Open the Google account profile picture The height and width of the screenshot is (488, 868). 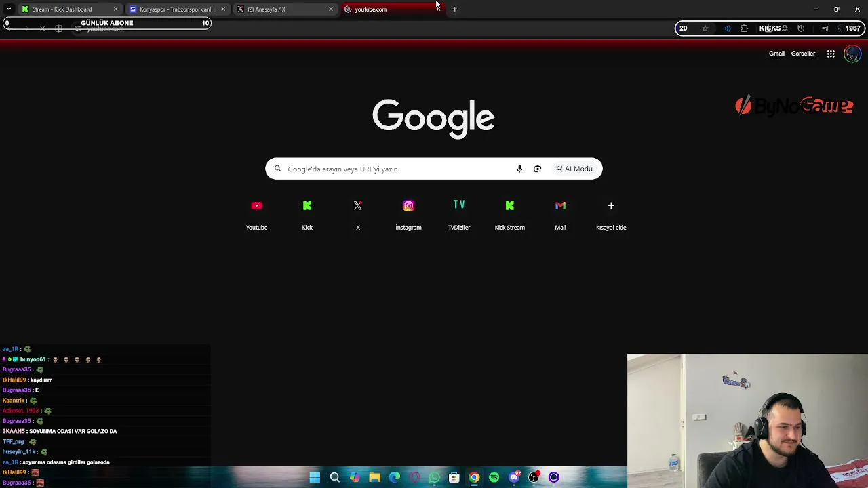tap(852, 54)
